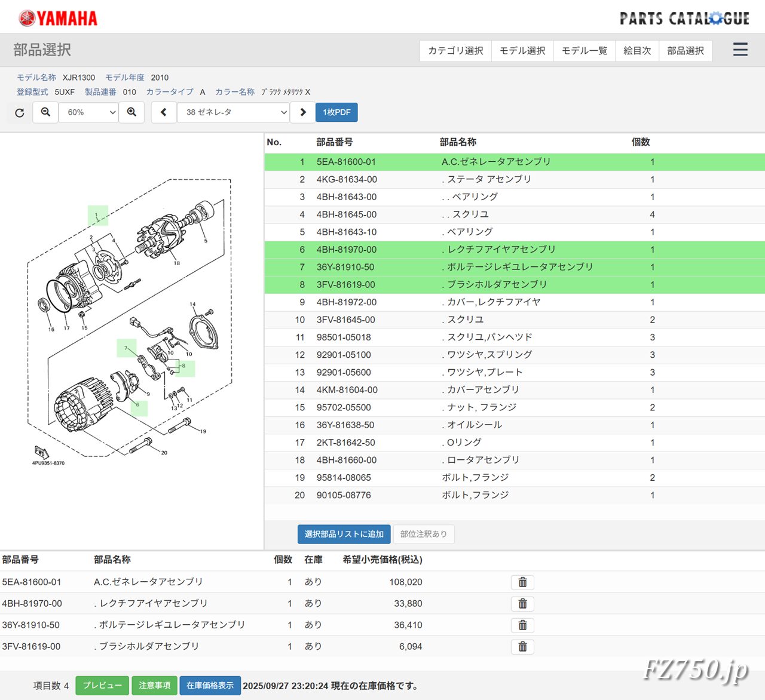Click the reload/reset view icon
Viewport: 765px width, 700px height.
(20, 112)
